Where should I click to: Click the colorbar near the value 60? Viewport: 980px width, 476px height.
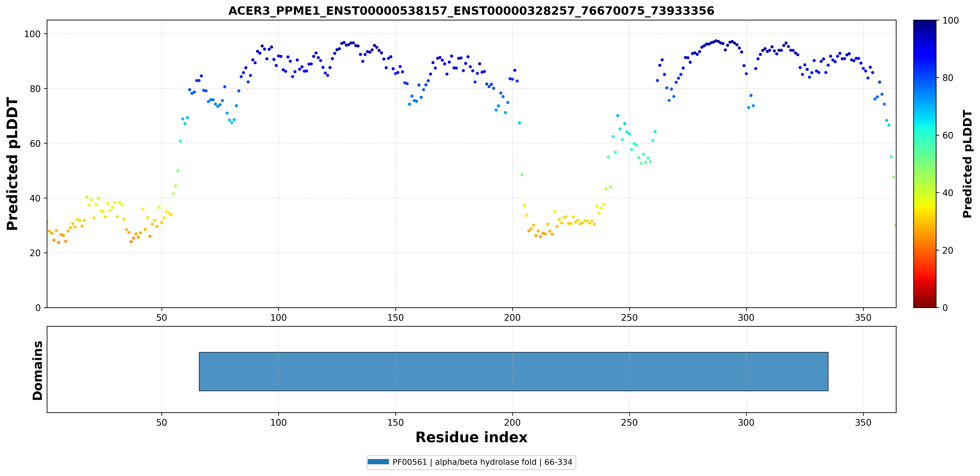[x=925, y=135]
